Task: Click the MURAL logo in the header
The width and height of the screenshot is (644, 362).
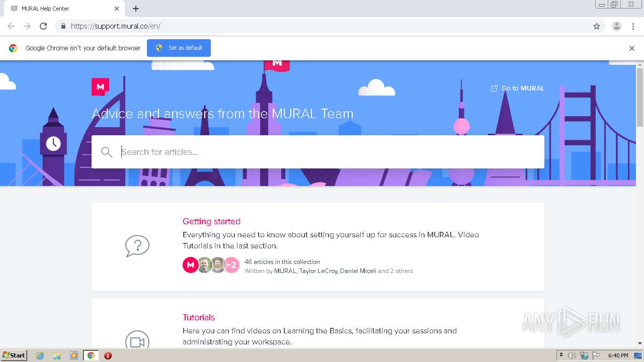Action: [x=100, y=87]
